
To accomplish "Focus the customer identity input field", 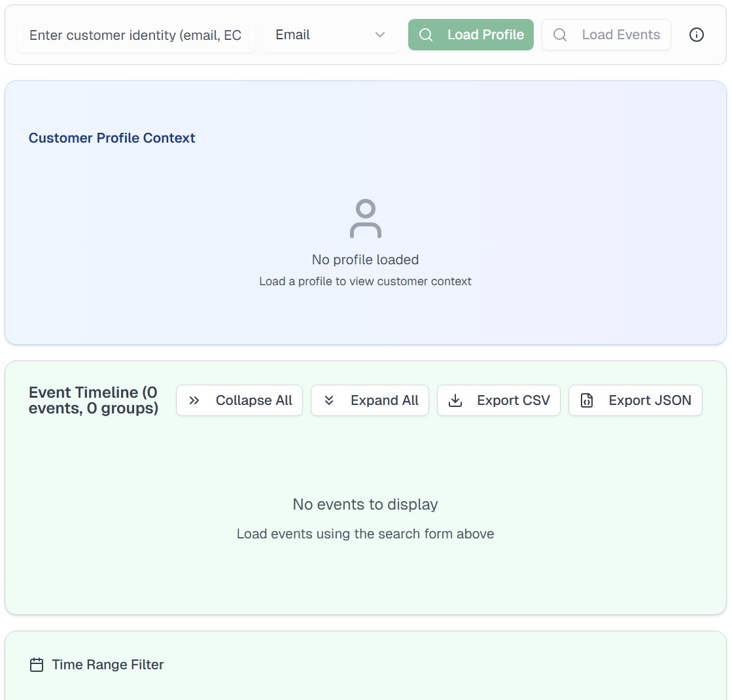I will [x=135, y=35].
